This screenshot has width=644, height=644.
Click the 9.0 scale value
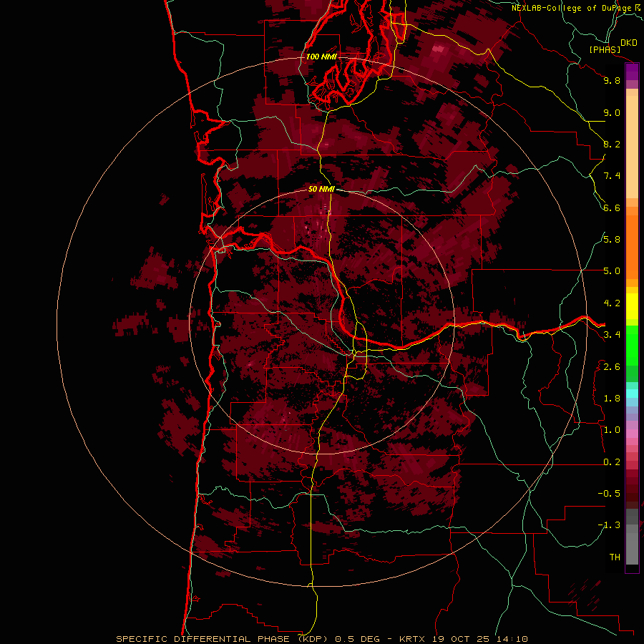612,112
